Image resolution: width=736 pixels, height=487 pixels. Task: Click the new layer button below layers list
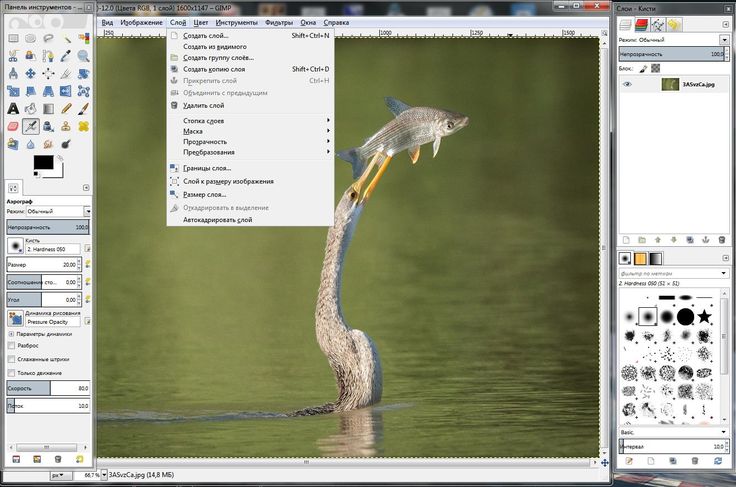[626, 240]
